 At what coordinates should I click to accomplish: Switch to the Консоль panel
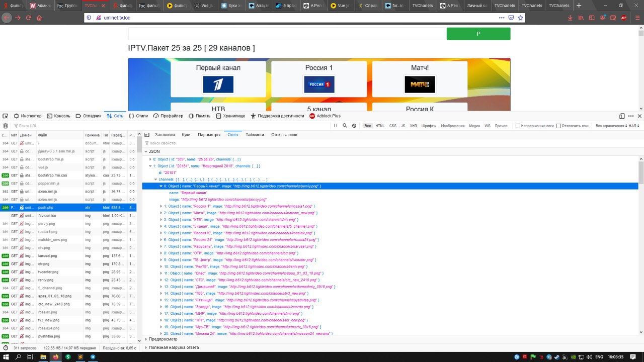pyautogui.click(x=59, y=116)
